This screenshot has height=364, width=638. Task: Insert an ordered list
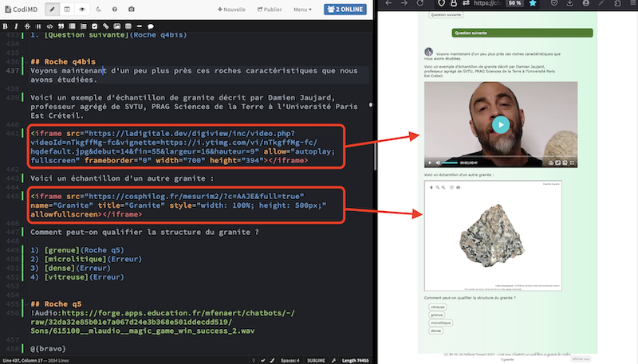[84, 26]
